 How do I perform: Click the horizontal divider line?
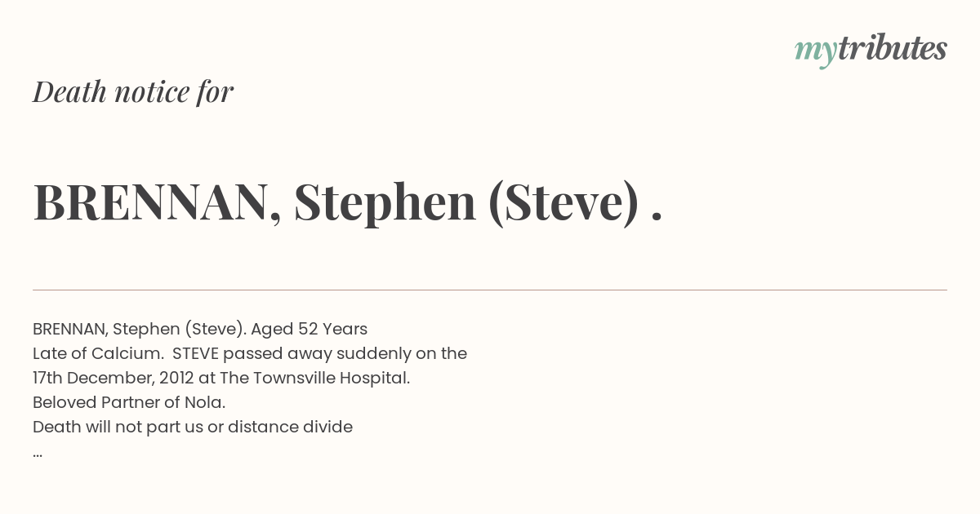click(490, 290)
